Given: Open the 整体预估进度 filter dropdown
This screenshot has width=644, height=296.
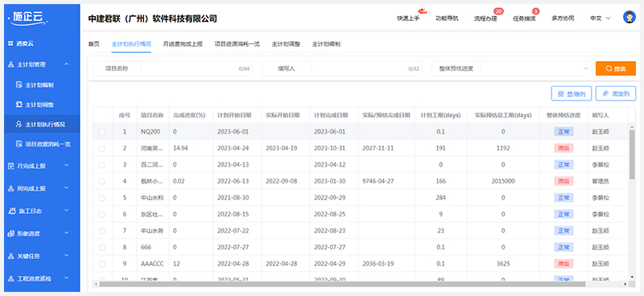Looking at the screenshot, I should click(x=535, y=68).
